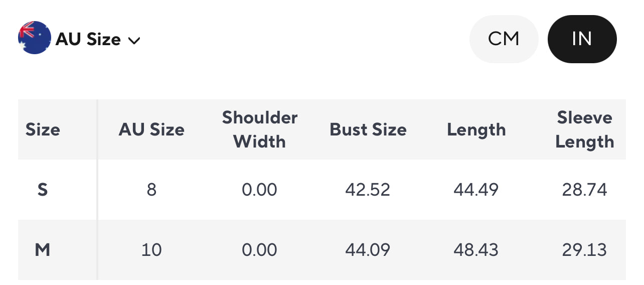Click AU size 8 cell
The image size is (644, 285).
151,190
